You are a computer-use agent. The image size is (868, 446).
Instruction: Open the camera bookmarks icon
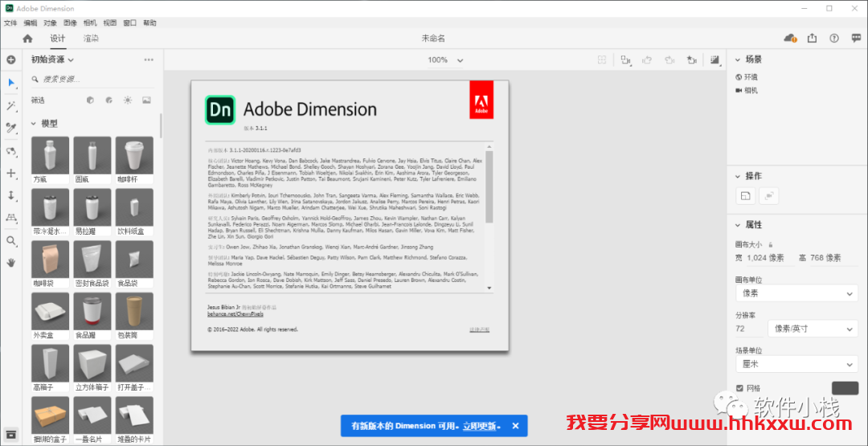691,59
